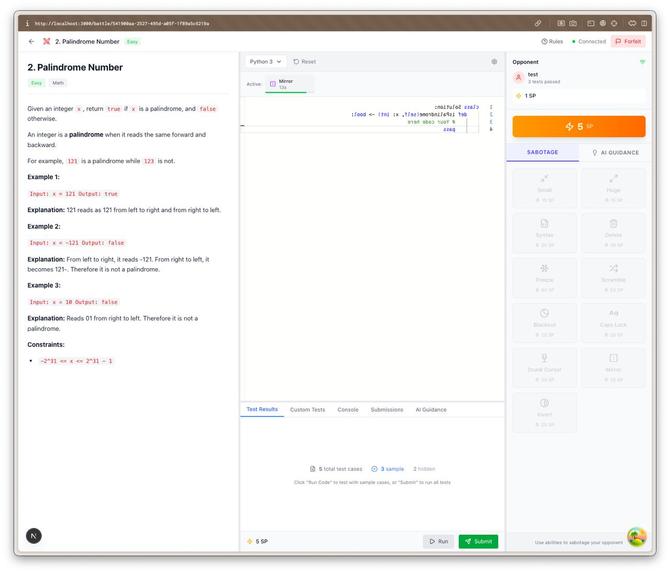This screenshot has height=573, width=670.
Task: Click the island avatar bubble
Action: click(x=637, y=537)
